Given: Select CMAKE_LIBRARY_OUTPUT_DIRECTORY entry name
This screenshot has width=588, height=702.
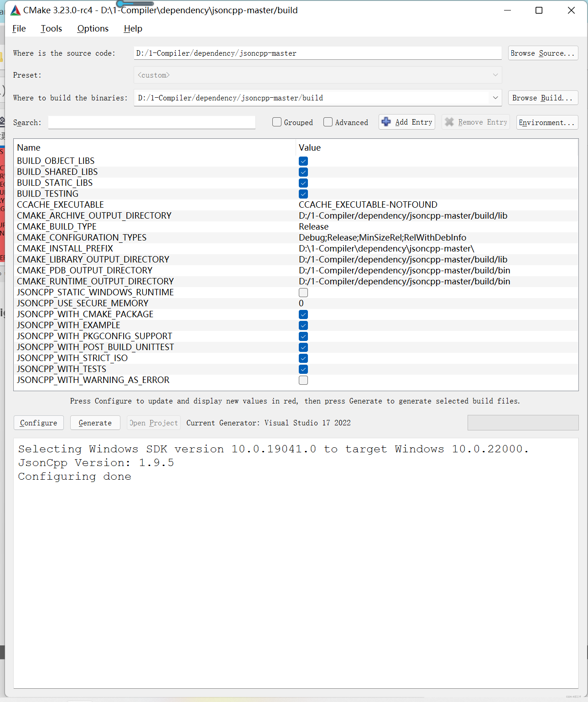Looking at the screenshot, I should (x=93, y=259).
